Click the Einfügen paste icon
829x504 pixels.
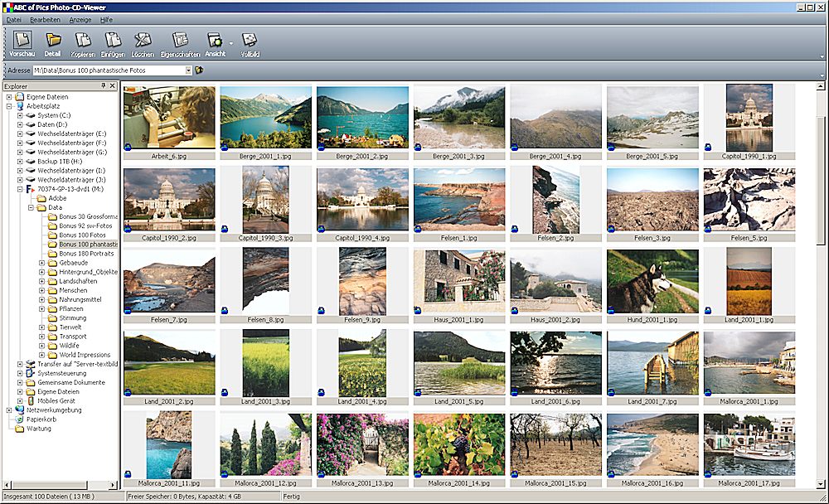113,42
